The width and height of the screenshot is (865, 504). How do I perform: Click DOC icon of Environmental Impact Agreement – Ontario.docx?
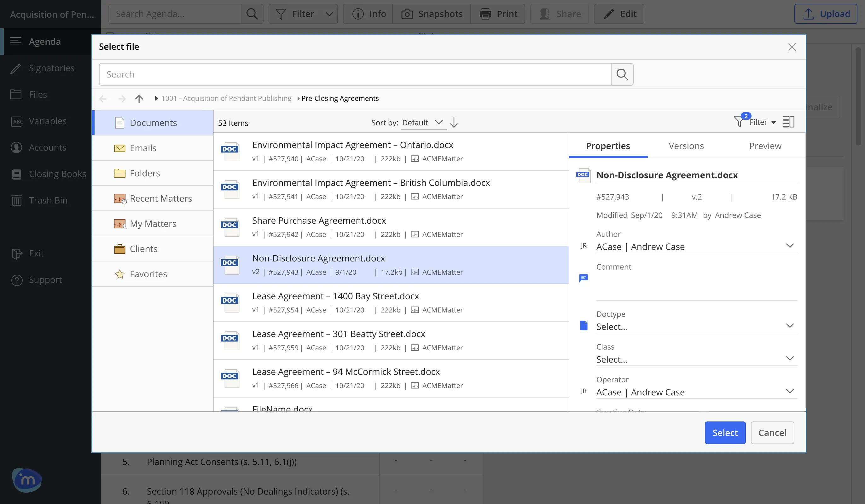click(x=229, y=152)
